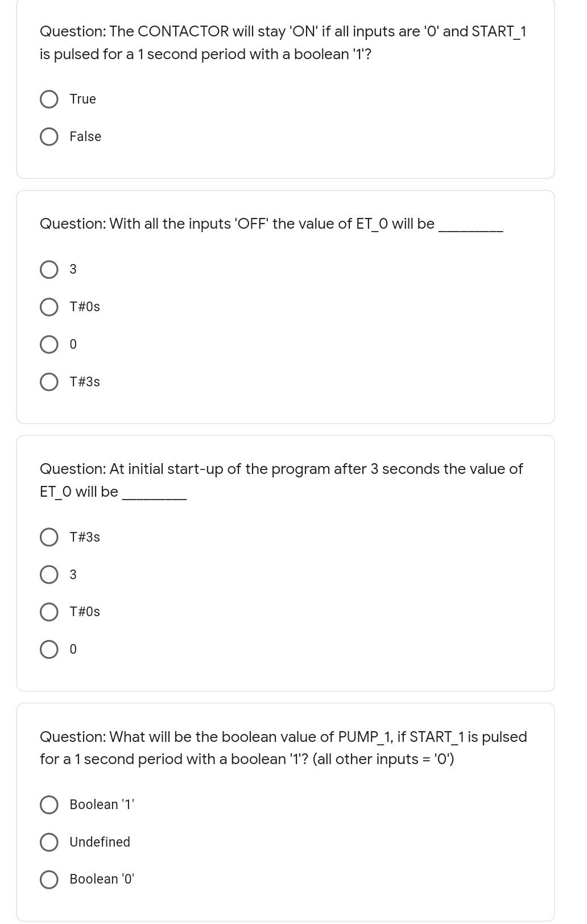Pick Boolean '1' for the PUMP_1 question
Viewport: 587px width, 924px height.
pos(49,804)
